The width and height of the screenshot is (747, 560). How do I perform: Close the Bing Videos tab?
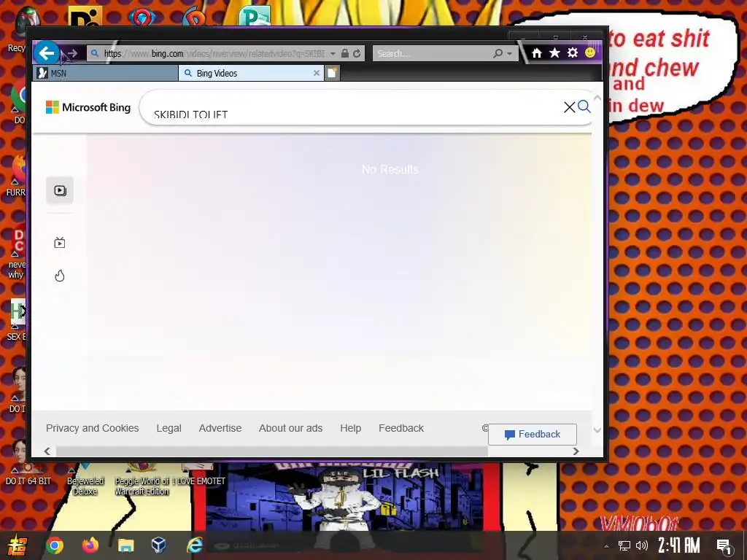(x=317, y=73)
